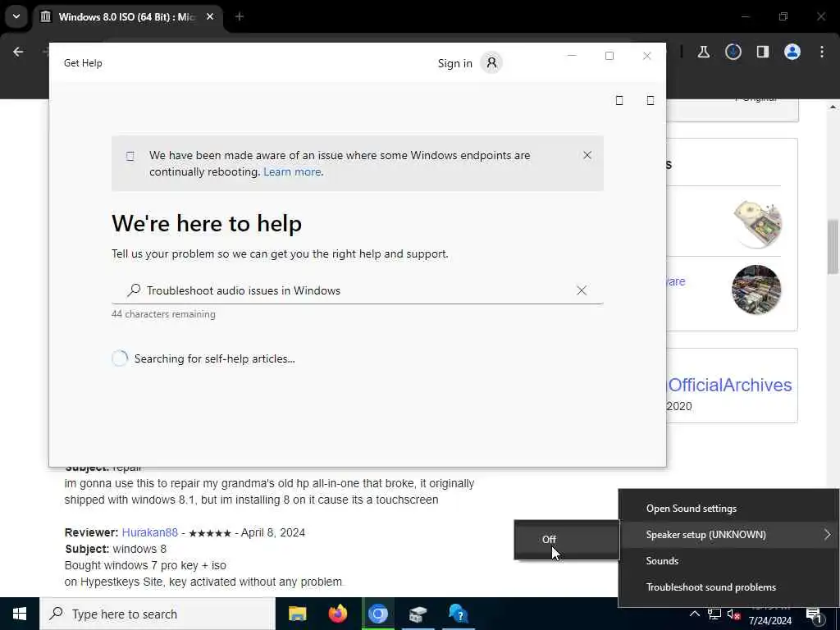Click the first icon near Get Help top right
The width and height of the screenshot is (840, 630).
[x=619, y=100]
